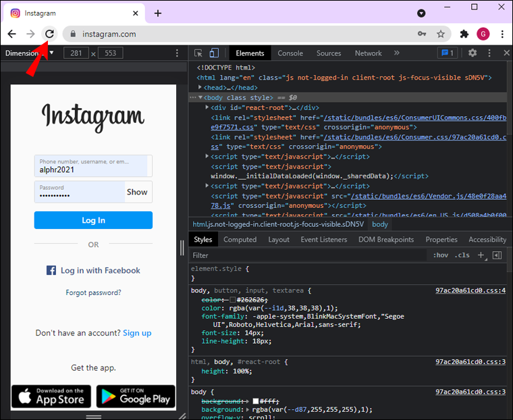Viewport: 513px width, 420px height.
Task: Show the password with Show button
Action: click(137, 192)
